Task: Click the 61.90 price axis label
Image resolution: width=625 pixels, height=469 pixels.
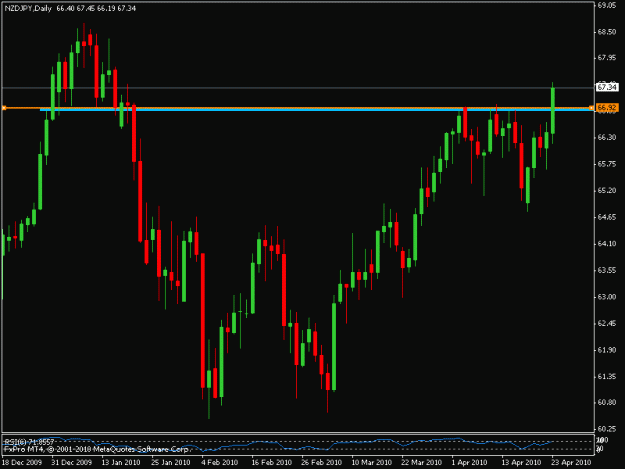Action: coord(607,349)
